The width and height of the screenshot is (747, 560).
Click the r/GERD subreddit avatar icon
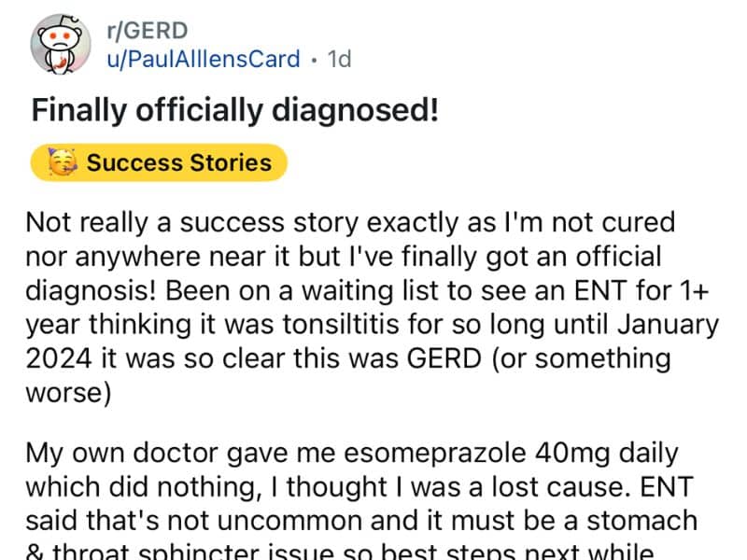(x=60, y=45)
